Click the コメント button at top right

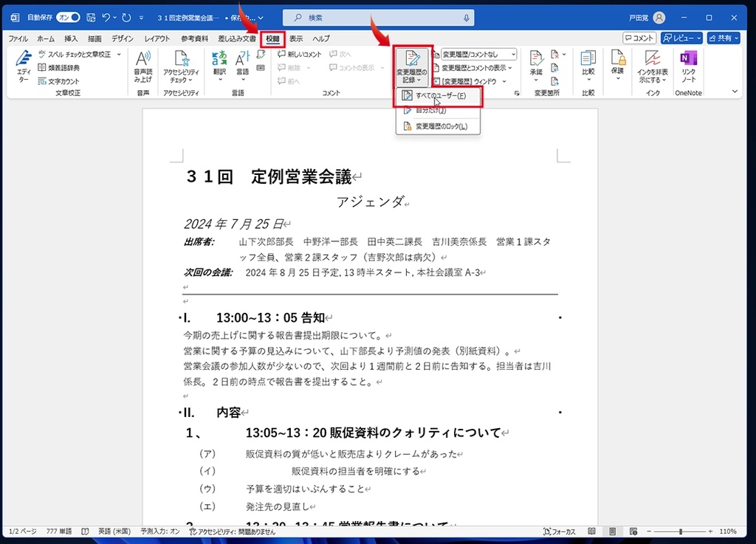click(x=639, y=38)
